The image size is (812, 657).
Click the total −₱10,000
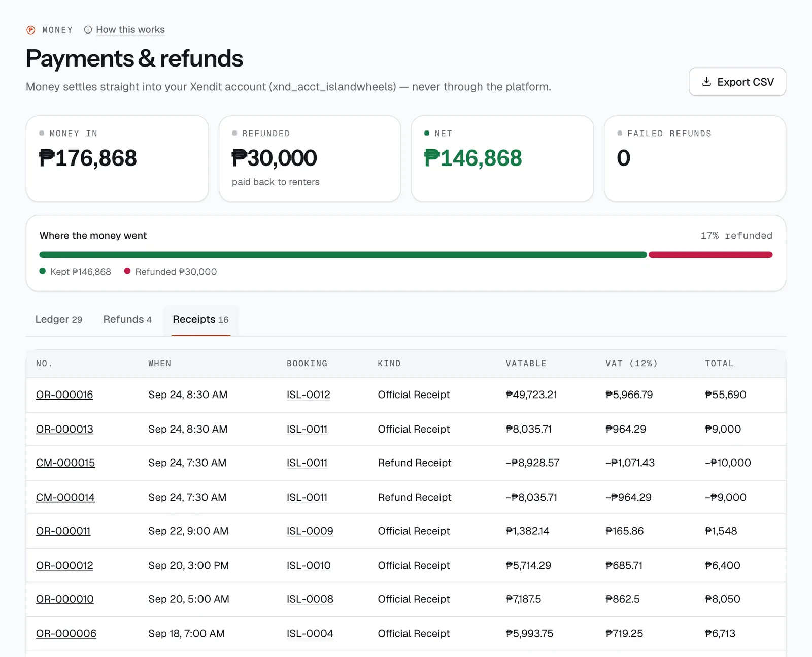pyautogui.click(x=728, y=463)
